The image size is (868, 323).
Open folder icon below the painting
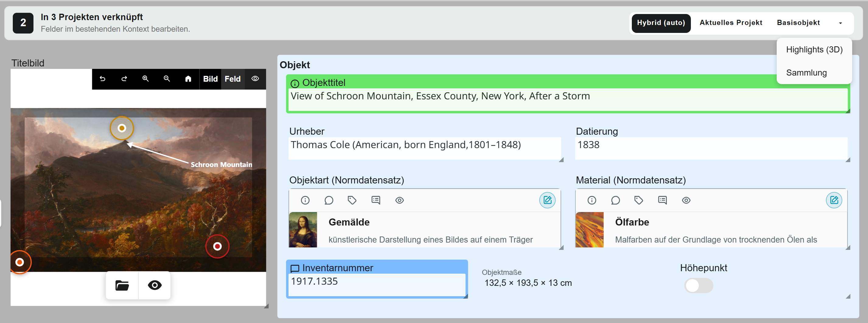pos(122,285)
